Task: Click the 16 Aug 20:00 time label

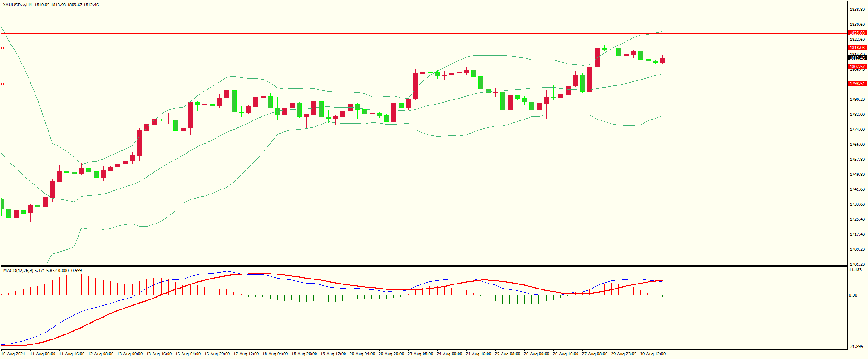Action: pos(217,354)
